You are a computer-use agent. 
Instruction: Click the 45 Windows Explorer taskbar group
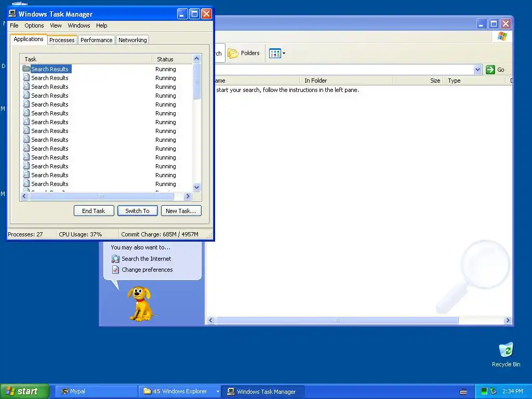click(177, 391)
